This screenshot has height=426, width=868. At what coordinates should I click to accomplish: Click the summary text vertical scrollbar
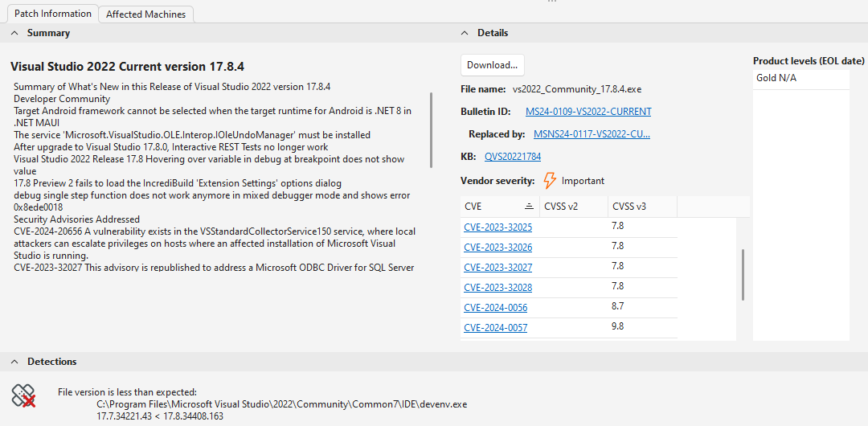[432, 130]
